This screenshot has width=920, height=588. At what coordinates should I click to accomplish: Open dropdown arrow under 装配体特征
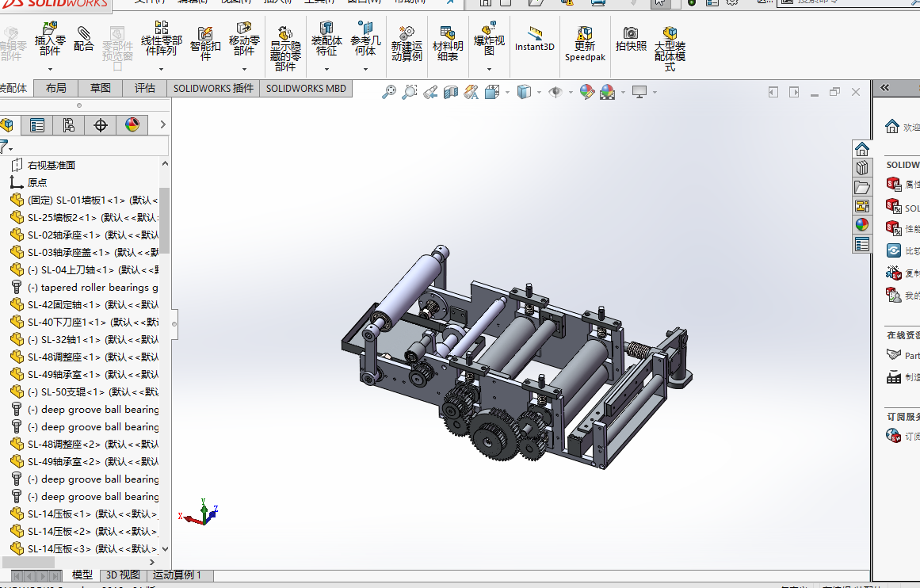(326, 69)
